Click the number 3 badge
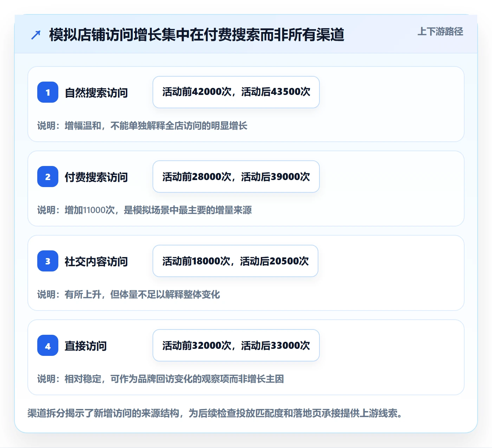Screen dimensions: 492x448 (48, 261)
